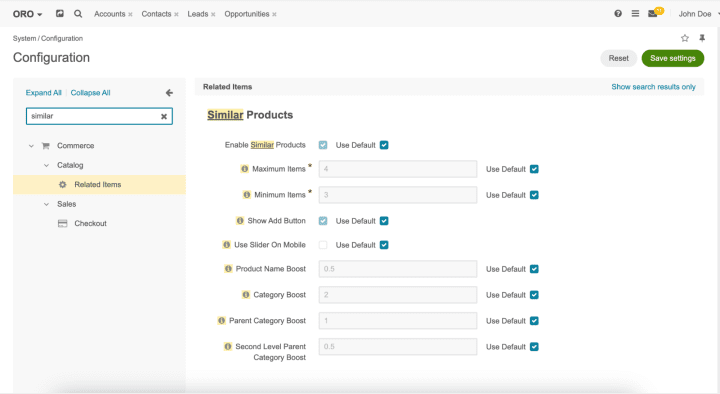Screen dimensions: 720x394
Task: Open the ORO application dropdown menu
Action: (x=27, y=14)
